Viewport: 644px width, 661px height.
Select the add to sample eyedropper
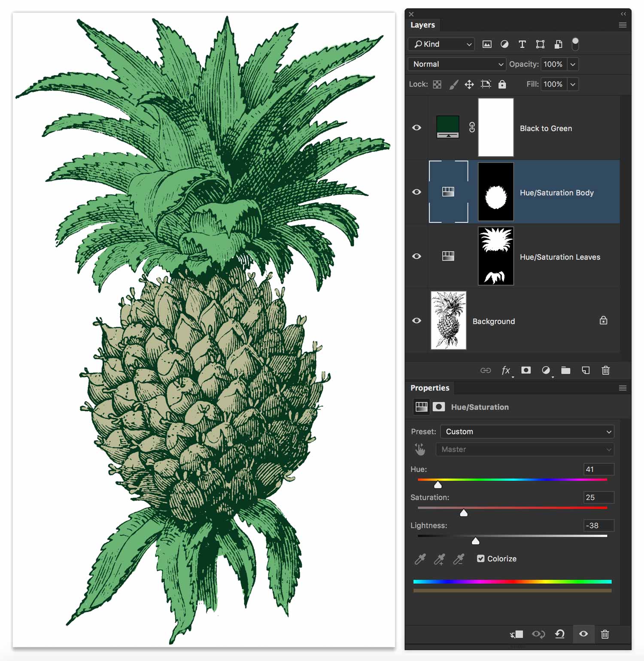(x=439, y=559)
